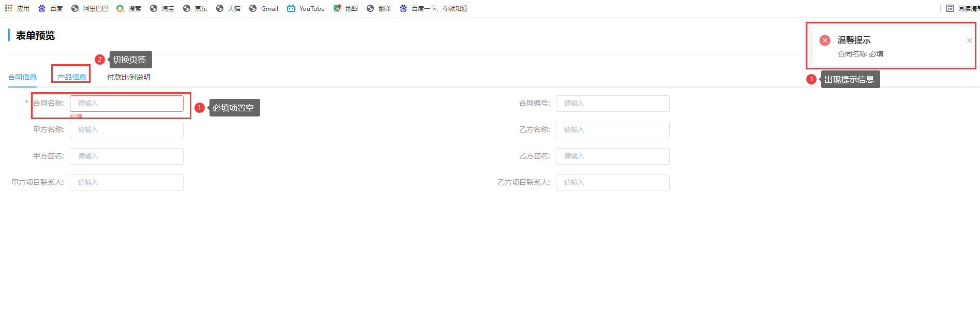980x321 pixels.
Task: Click the 合同编号 field label
Action: (x=535, y=103)
